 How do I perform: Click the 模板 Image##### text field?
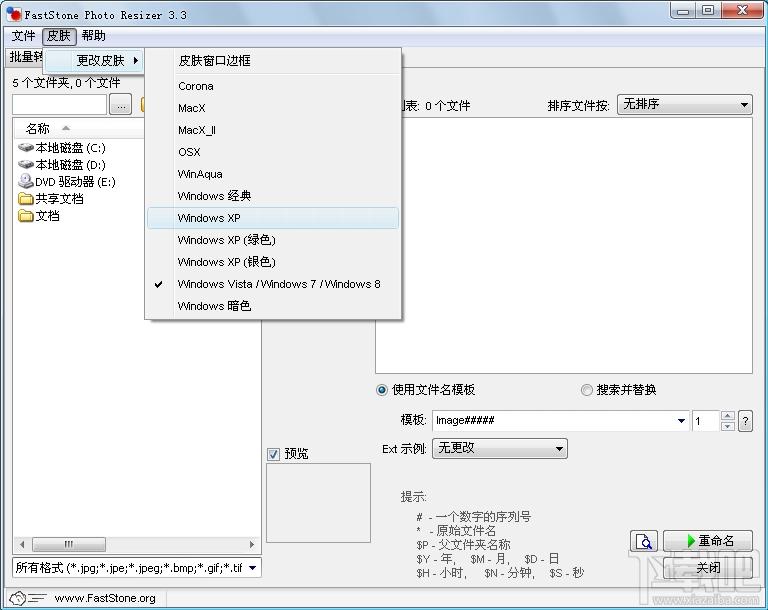click(x=552, y=420)
